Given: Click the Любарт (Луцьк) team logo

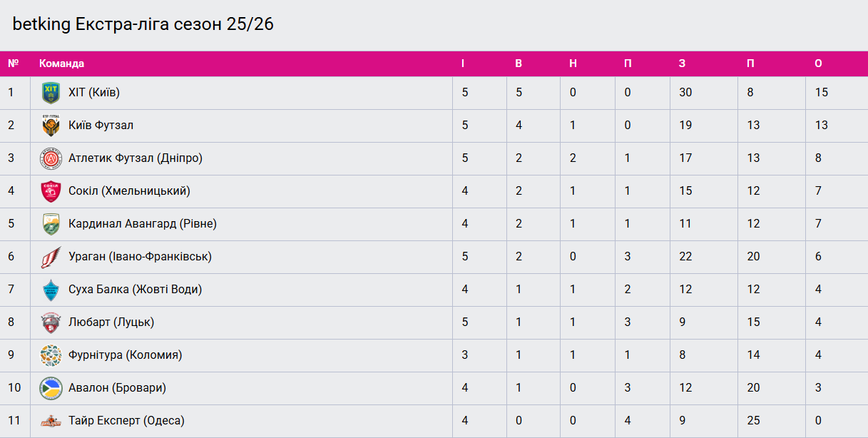Looking at the screenshot, I should [x=51, y=322].
